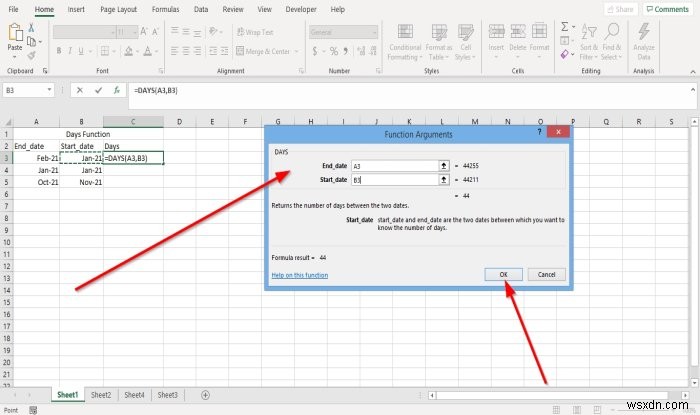Apply Percent Style format
The width and height of the screenshot is (700, 415).
pyautogui.click(x=333, y=51)
